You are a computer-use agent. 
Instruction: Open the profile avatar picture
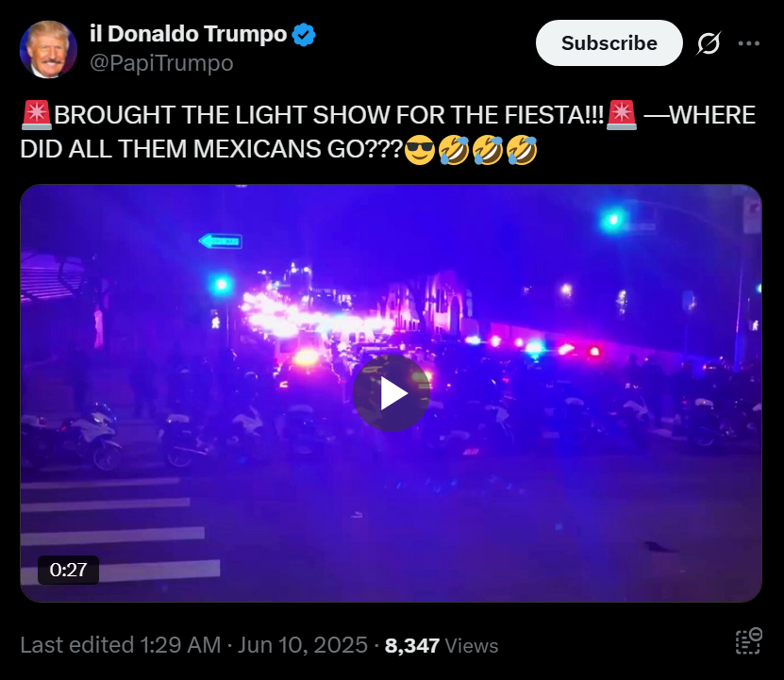point(48,49)
